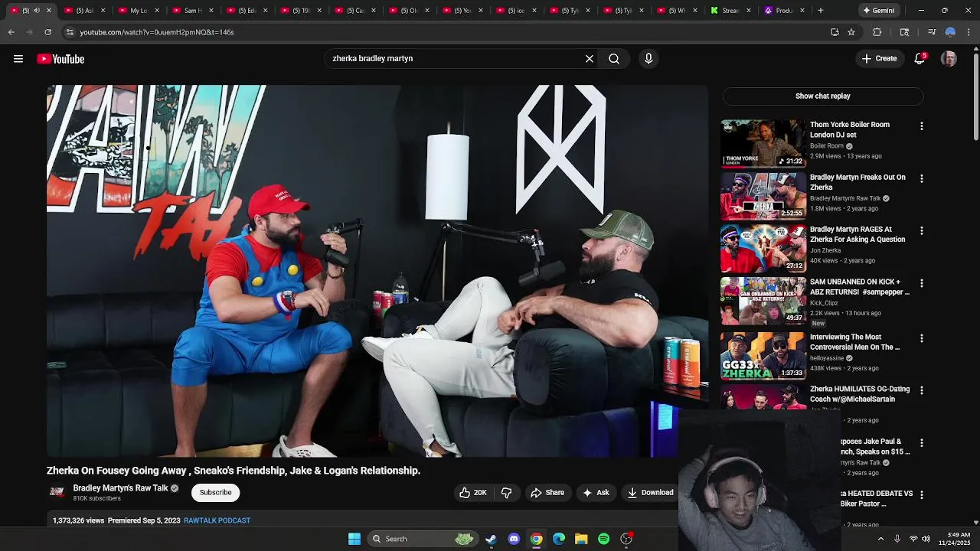Screen dimensions: 980x551
Task: Open Microsoft Edge from the taskbar
Action: coord(559,539)
